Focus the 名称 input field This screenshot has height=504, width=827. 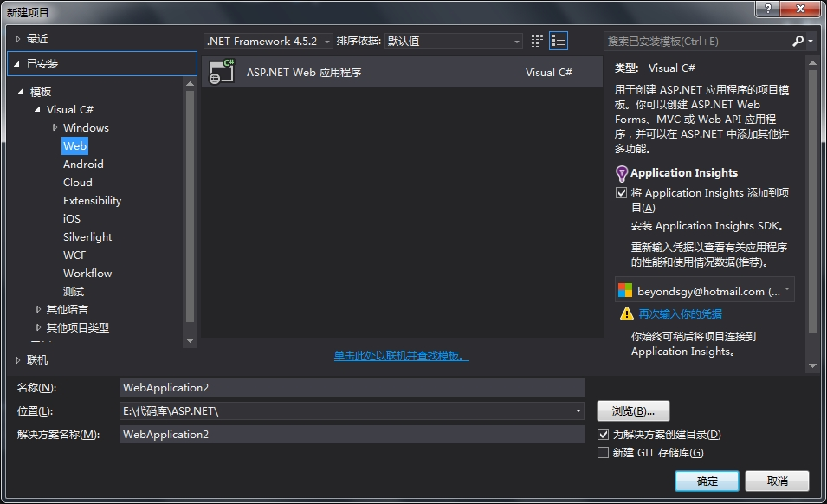pyautogui.click(x=352, y=387)
